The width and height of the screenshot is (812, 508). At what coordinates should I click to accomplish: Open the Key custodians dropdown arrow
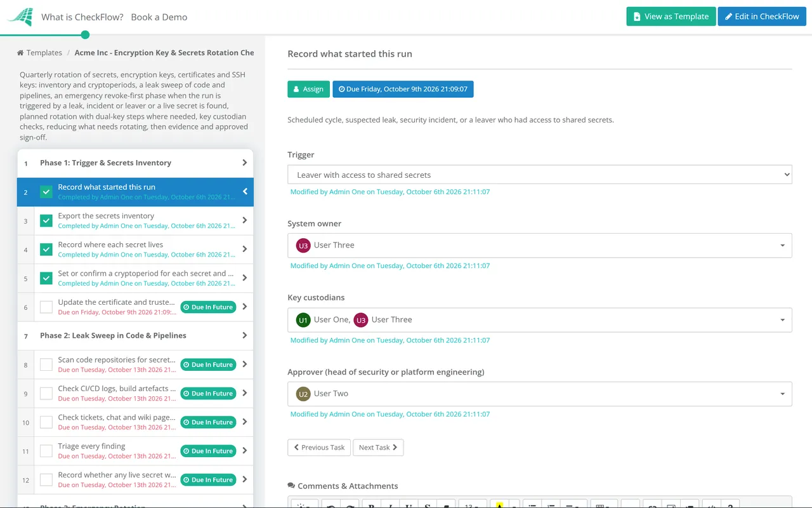[x=782, y=320]
